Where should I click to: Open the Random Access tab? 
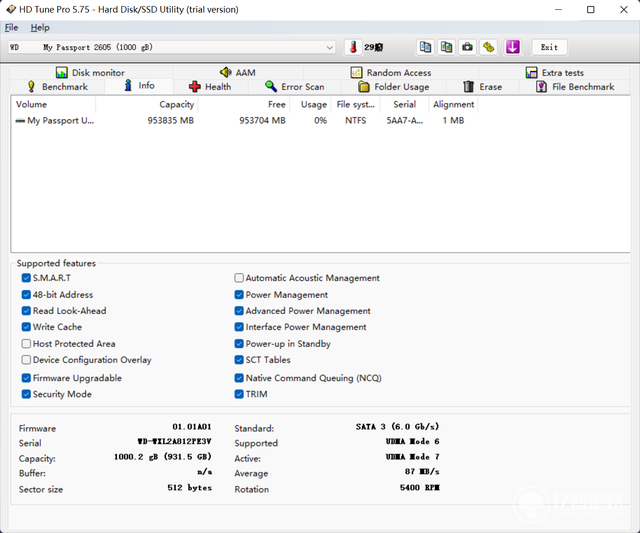[x=391, y=73]
